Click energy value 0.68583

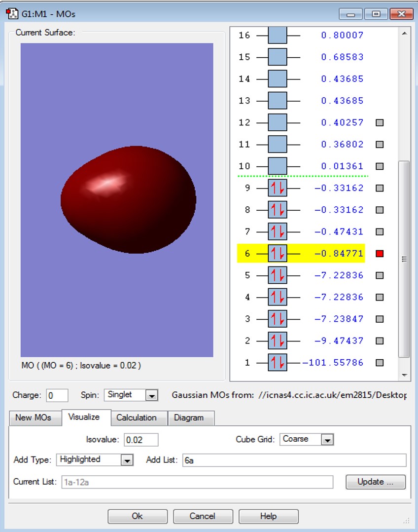(x=342, y=57)
